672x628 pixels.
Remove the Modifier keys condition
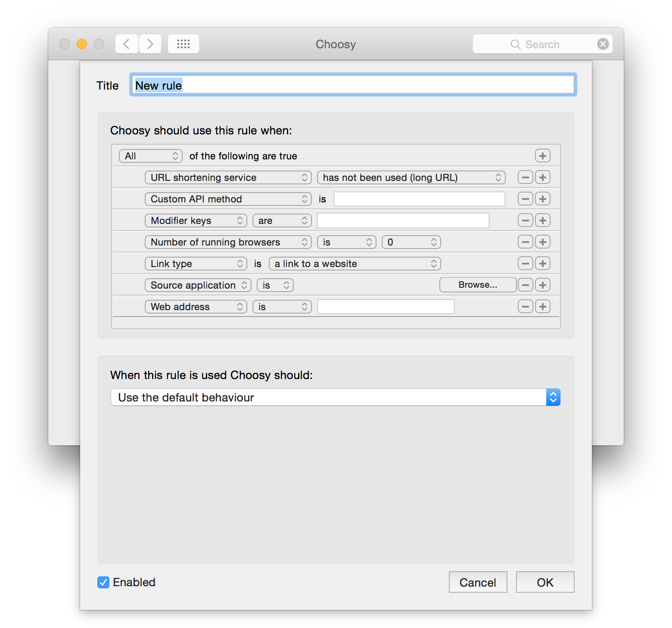pyautogui.click(x=526, y=221)
